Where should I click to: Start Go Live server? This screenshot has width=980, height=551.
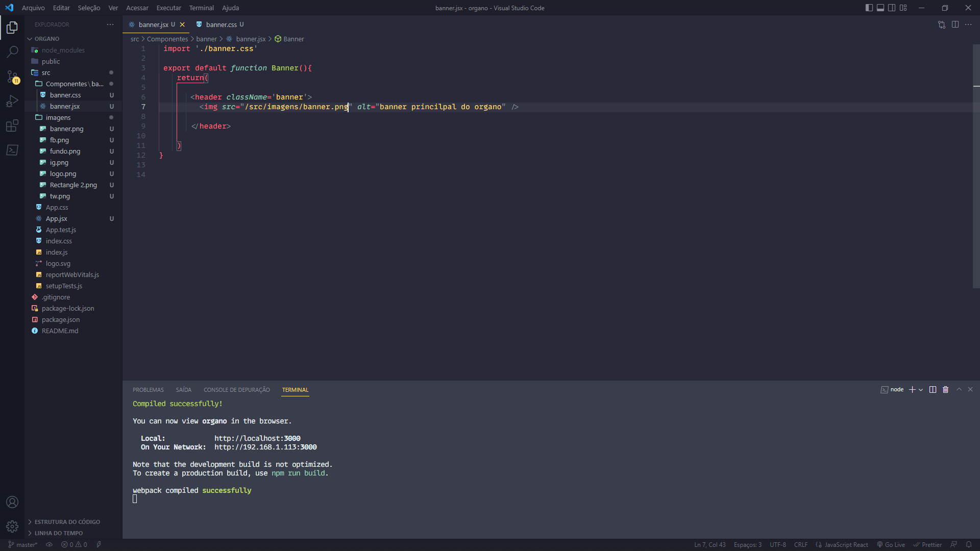(891, 545)
